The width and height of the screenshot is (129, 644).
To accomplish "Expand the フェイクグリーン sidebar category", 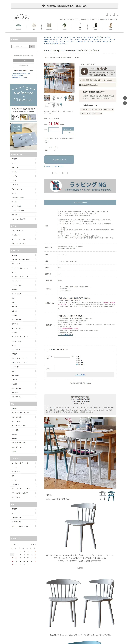I will [24, 231].
